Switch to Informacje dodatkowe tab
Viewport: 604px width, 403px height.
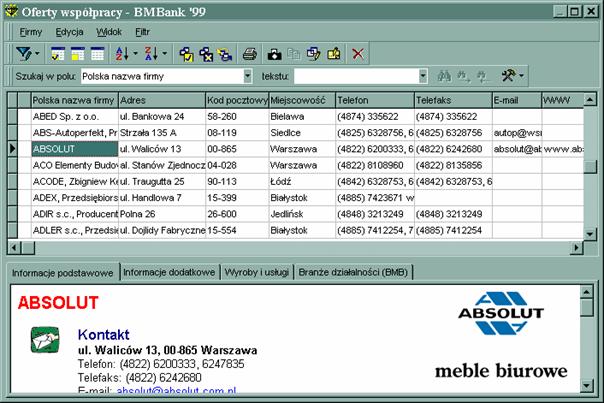[x=169, y=272]
